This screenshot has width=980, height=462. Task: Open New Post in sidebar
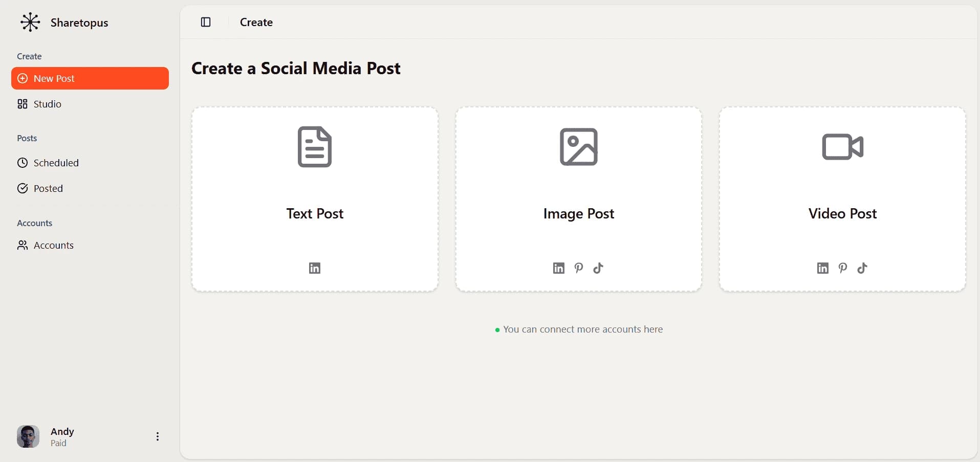[90, 78]
